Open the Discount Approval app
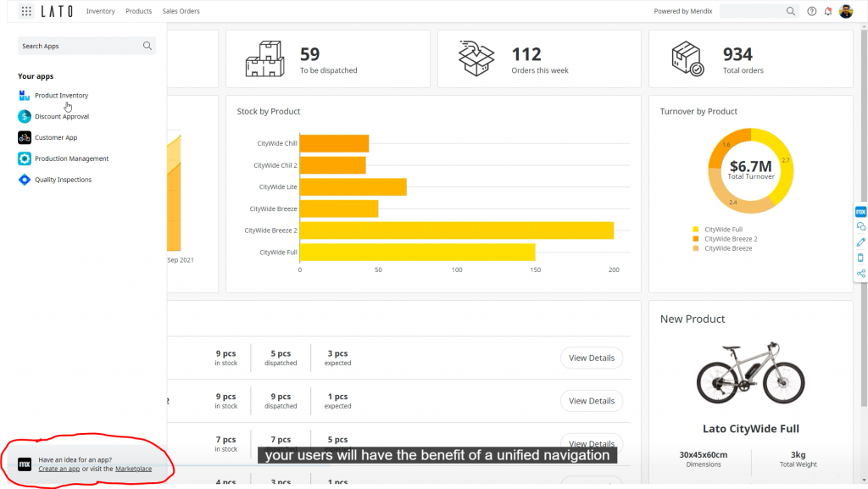The height and width of the screenshot is (489, 868). click(61, 117)
